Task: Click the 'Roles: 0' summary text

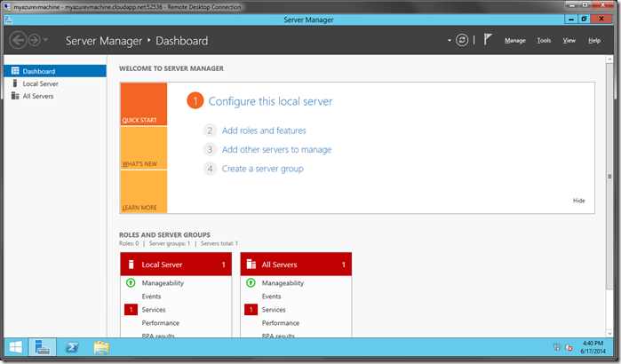Action: tap(129, 243)
